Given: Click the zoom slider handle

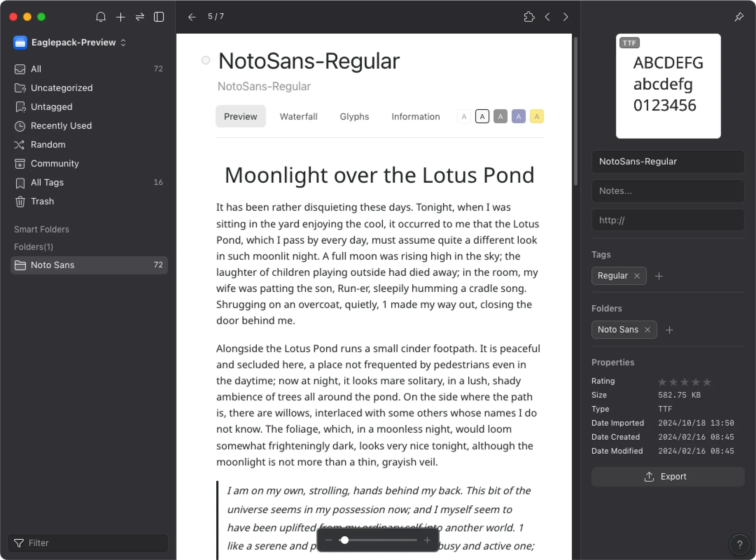Looking at the screenshot, I should [x=344, y=540].
